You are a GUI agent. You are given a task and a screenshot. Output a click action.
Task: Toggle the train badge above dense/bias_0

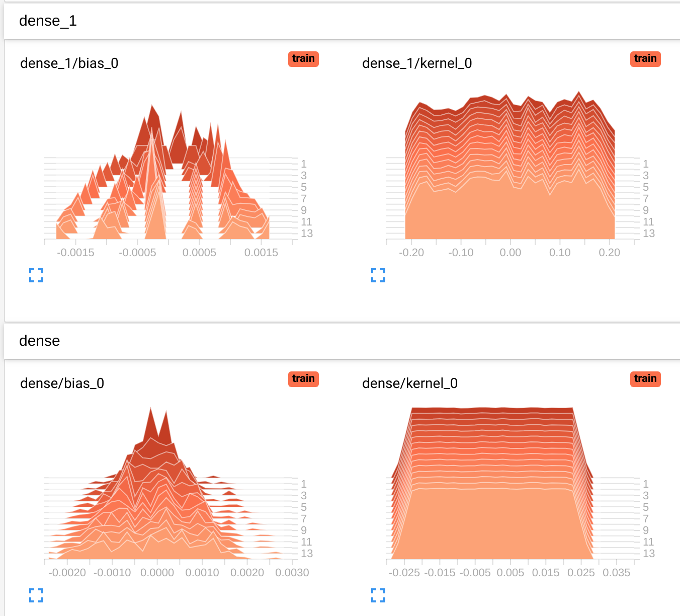click(x=303, y=379)
